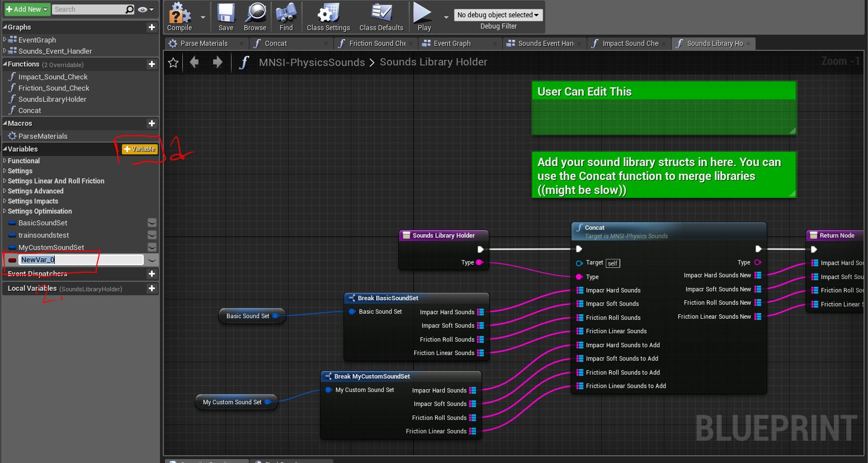Switch to the Event Graph tab
This screenshot has width=868, height=463.
coord(452,44)
